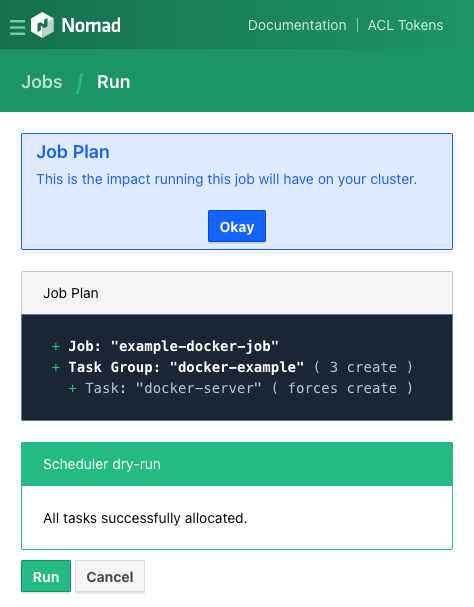Dismiss the Job Plan notice with Okay
This screenshot has width=474, height=607.
pos(237,226)
